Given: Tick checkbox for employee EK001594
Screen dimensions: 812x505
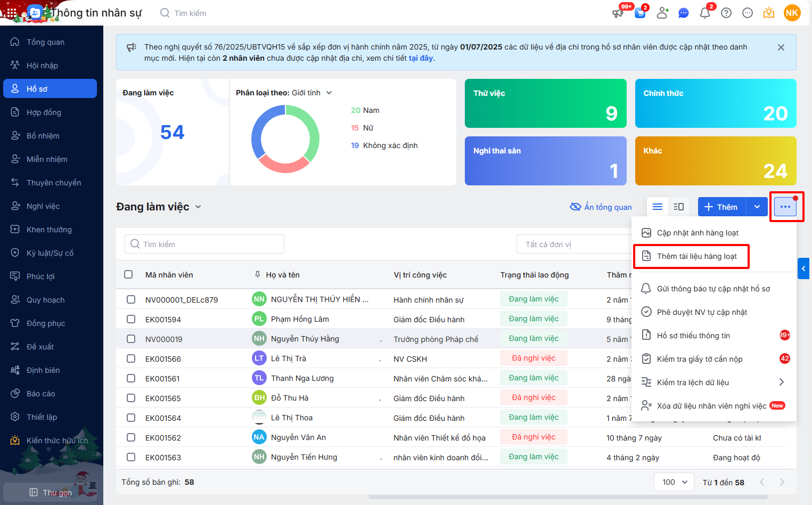Looking at the screenshot, I should [131, 319].
